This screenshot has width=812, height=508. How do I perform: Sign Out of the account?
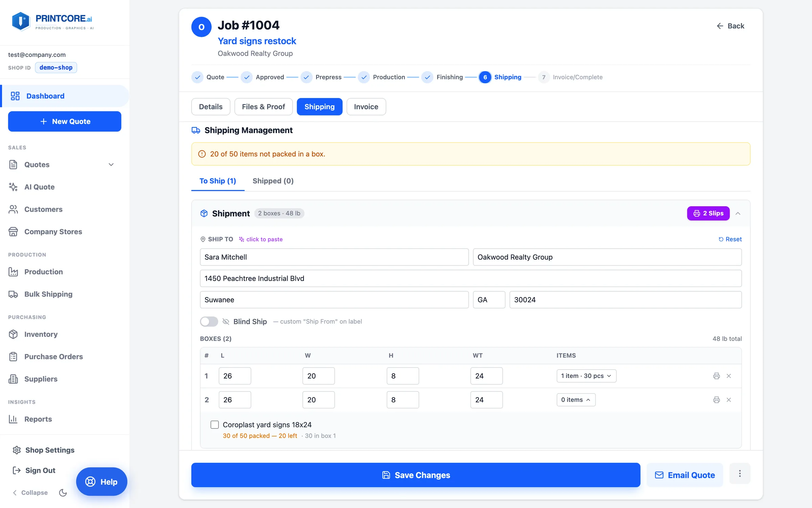tap(34, 470)
